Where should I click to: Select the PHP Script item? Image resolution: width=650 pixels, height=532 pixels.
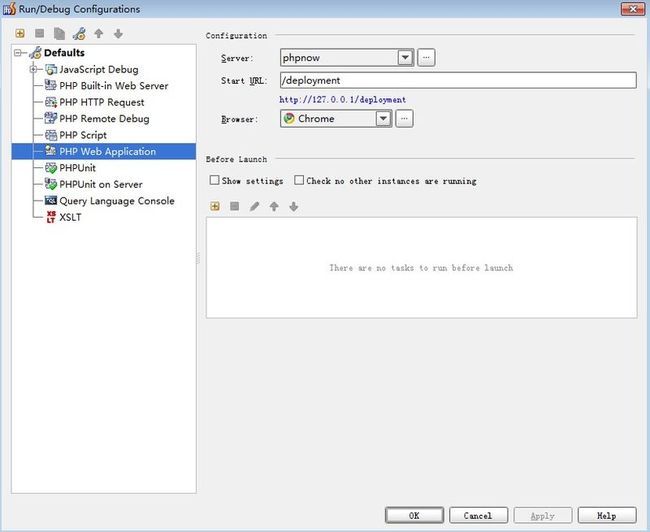[83, 135]
